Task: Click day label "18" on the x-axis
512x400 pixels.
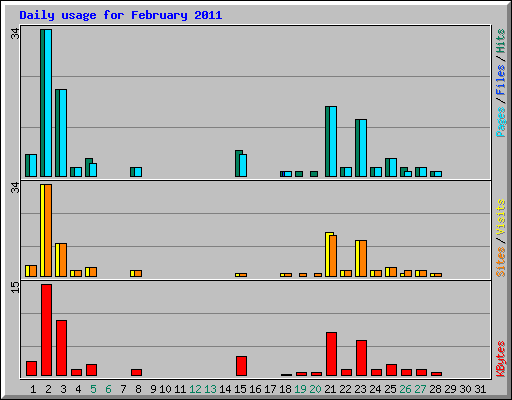Action: pyautogui.click(x=285, y=389)
